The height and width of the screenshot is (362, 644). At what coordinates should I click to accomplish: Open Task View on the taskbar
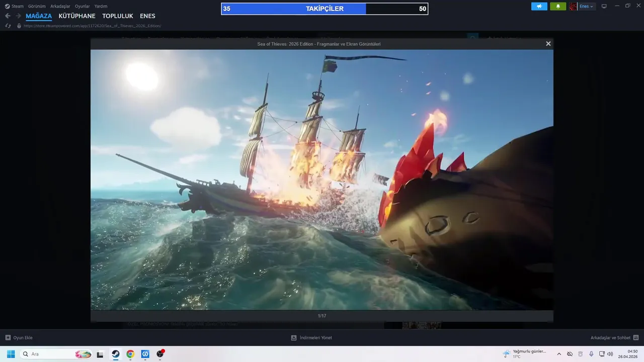point(100,354)
